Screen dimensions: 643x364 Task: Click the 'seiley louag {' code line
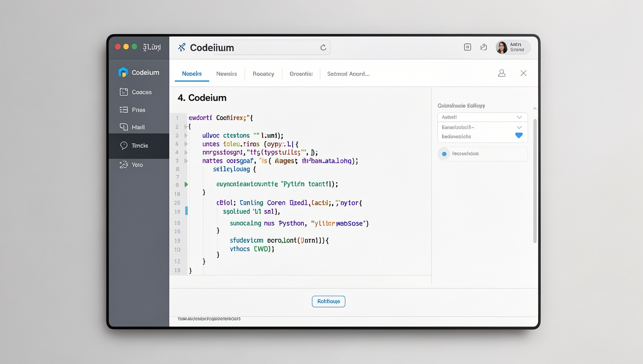[234, 169]
